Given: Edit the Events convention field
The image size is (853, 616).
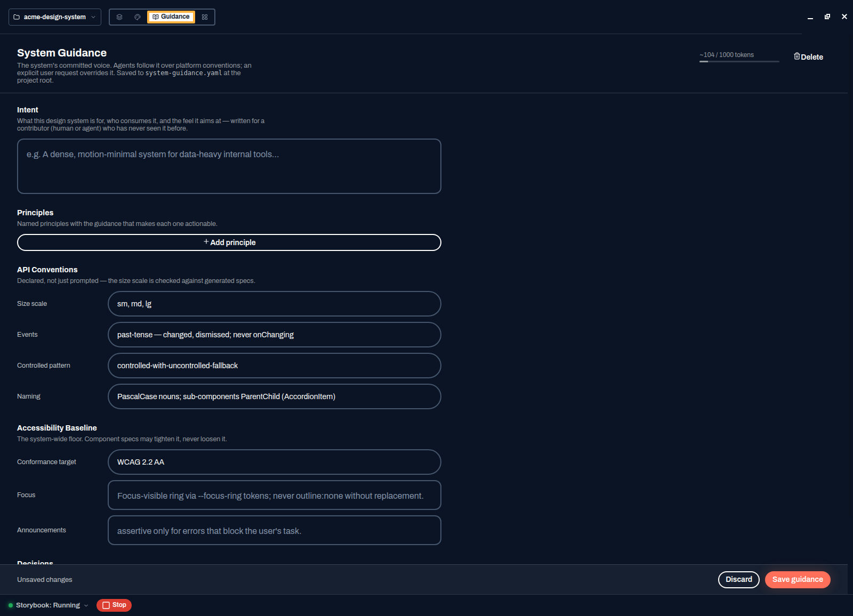Looking at the screenshot, I should [275, 335].
